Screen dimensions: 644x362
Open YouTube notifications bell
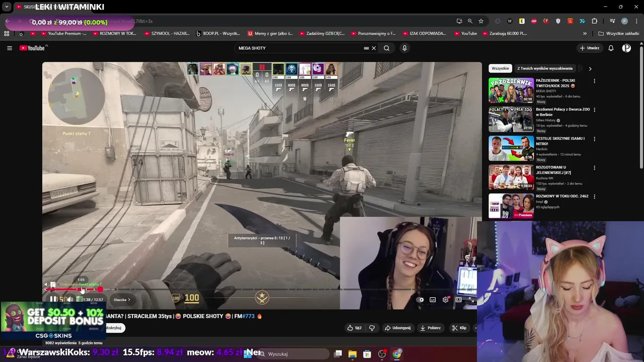click(611, 48)
